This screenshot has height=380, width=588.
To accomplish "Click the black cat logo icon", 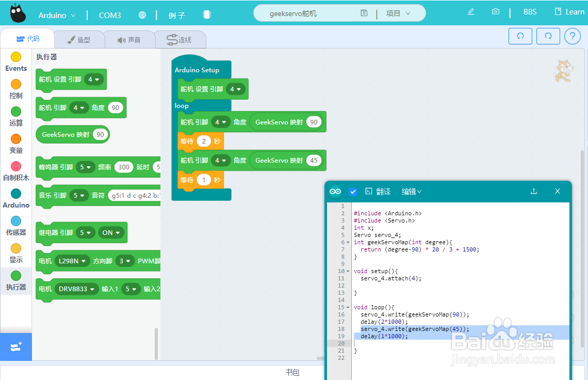I will (17, 13).
